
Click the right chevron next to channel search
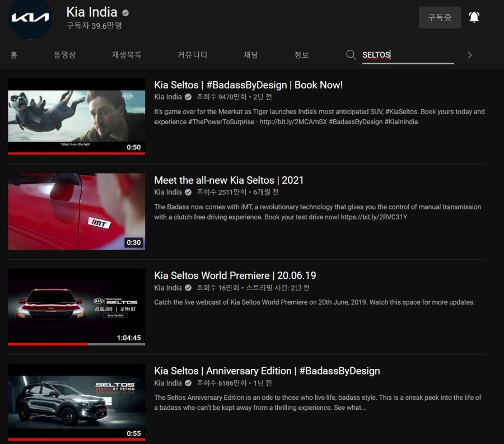pos(470,55)
